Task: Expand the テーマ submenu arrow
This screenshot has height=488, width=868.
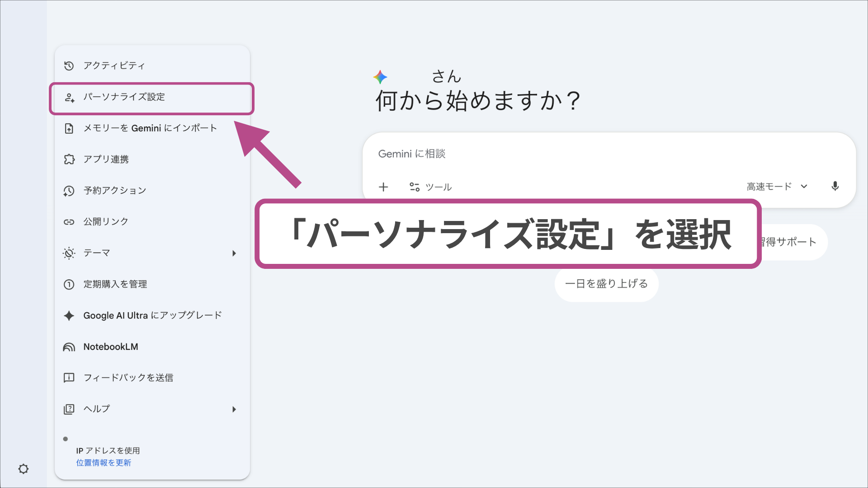Action: tap(234, 253)
